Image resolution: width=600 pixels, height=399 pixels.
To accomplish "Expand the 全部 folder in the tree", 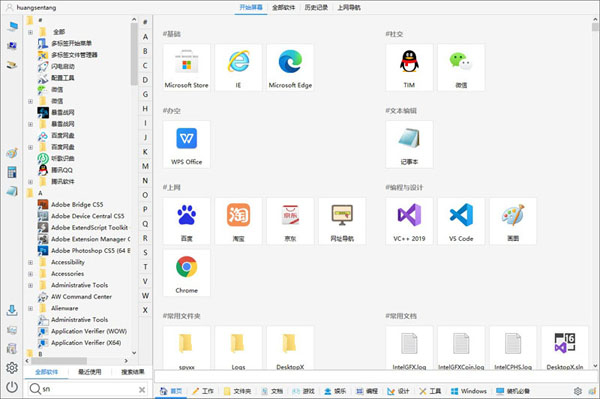I will tap(30, 32).
